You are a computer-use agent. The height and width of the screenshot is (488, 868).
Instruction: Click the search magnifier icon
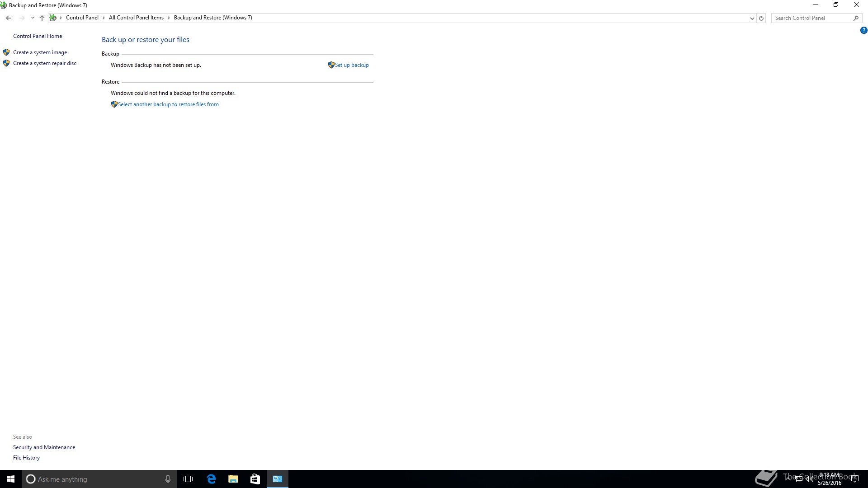pyautogui.click(x=856, y=18)
